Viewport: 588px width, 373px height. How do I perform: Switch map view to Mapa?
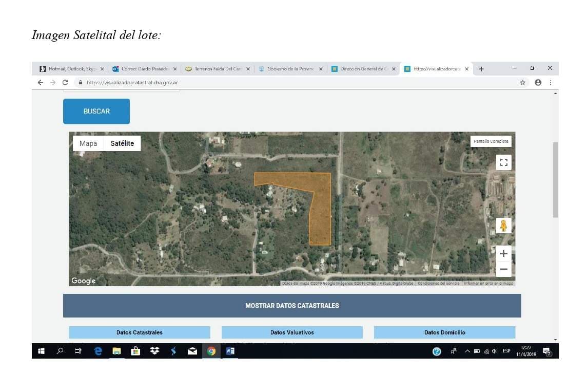88,143
